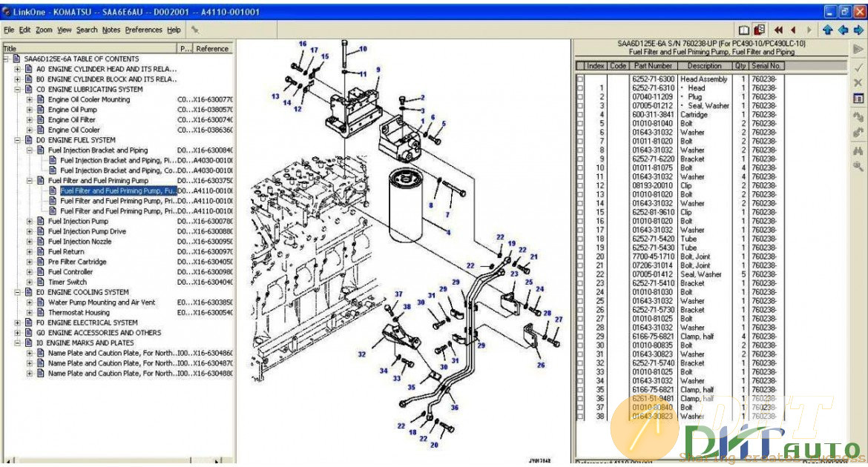This screenshot has height=467, width=868.
Task: Click callout number 26 on the diagram
Action: point(541,365)
